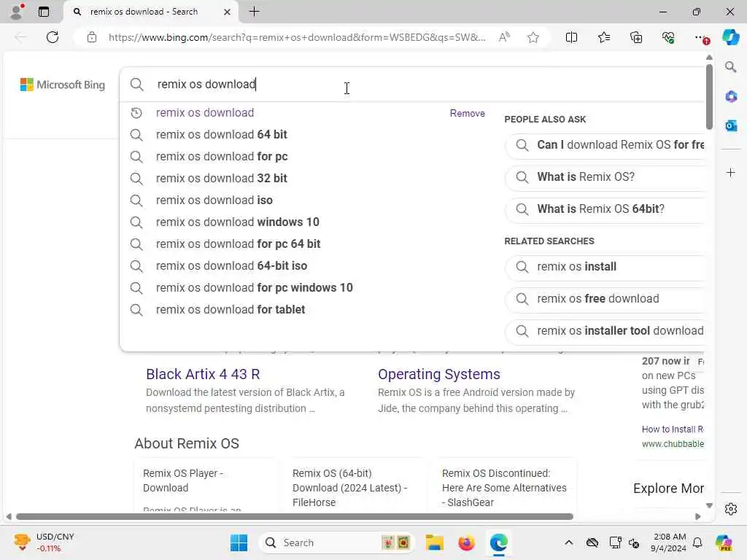Image resolution: width=747 pixels, height=560 pixels.
Task: Add page to favorites star icon
Action: point(533,37)
